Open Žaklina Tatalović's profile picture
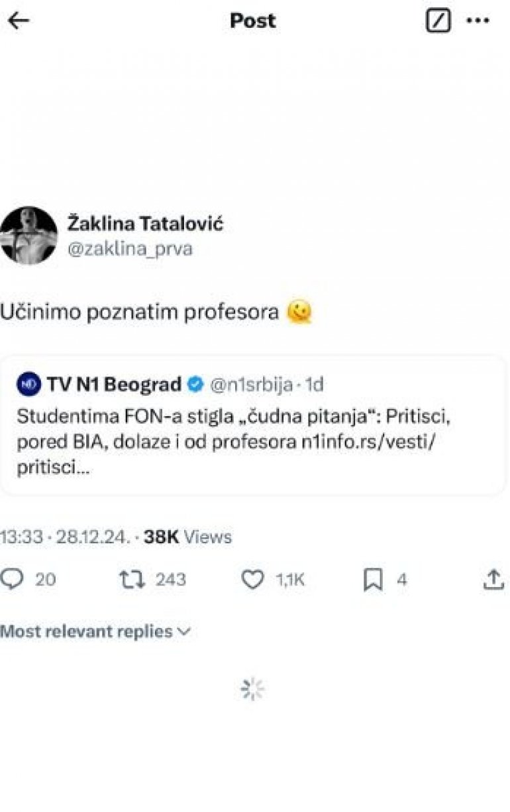Image resolution: width=510 pixels, height=812 pixels. pos(28,236)
